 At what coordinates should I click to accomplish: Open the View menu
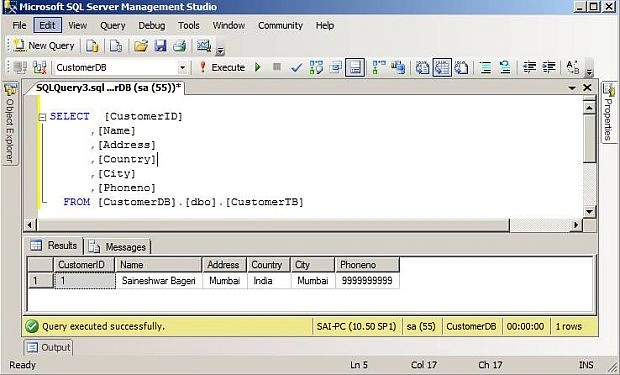78,26
